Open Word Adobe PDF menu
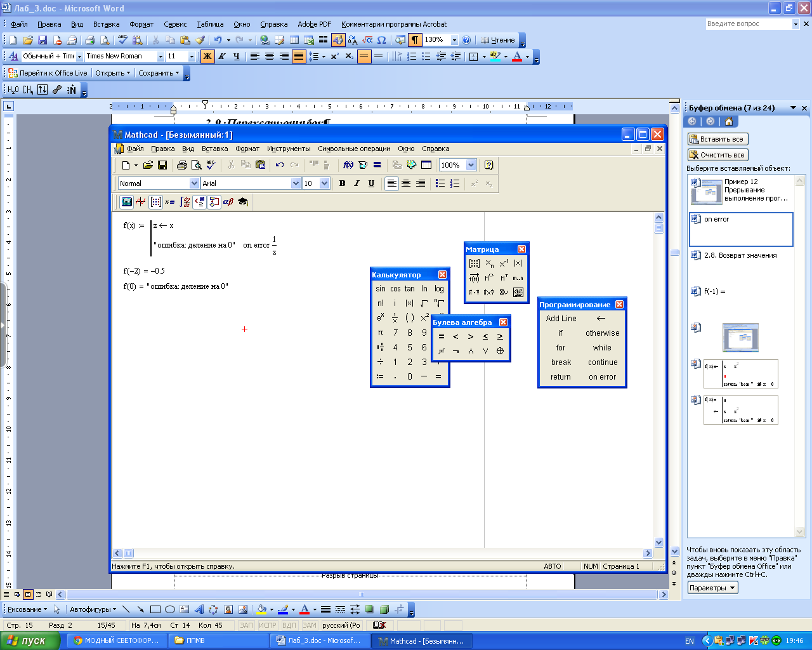This screenshot has height=650, width=812. tap(315, 24)
